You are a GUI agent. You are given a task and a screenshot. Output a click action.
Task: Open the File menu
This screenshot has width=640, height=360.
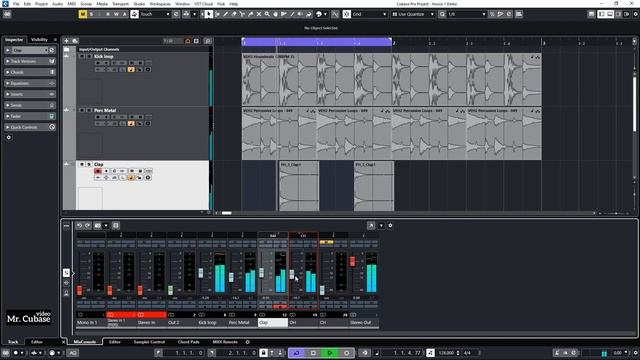tap(16, 4)
